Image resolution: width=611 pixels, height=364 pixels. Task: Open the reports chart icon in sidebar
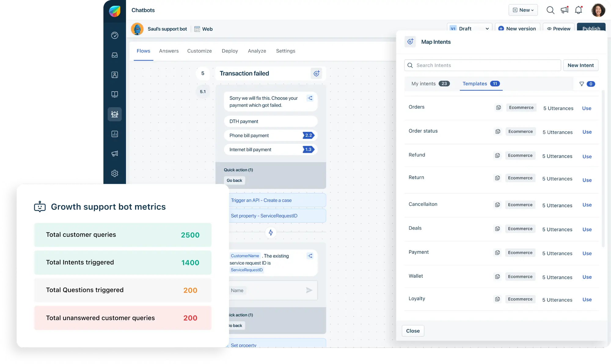(x=115, y=134)
